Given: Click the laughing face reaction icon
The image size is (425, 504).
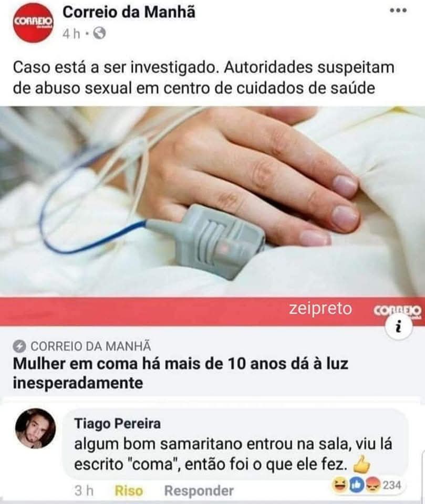Looking at the screenshot, I should click(339, 485).
